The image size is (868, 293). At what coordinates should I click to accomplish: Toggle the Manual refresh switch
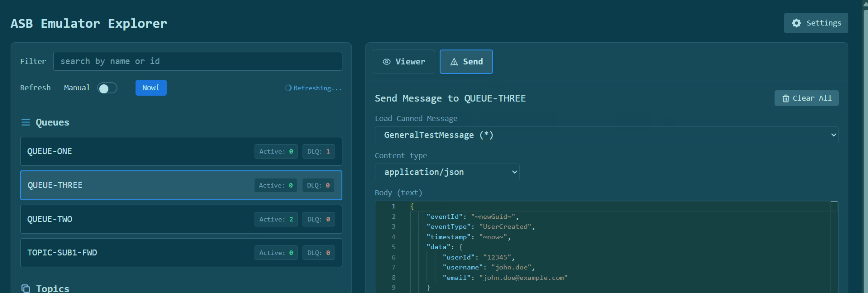point(107,88)
